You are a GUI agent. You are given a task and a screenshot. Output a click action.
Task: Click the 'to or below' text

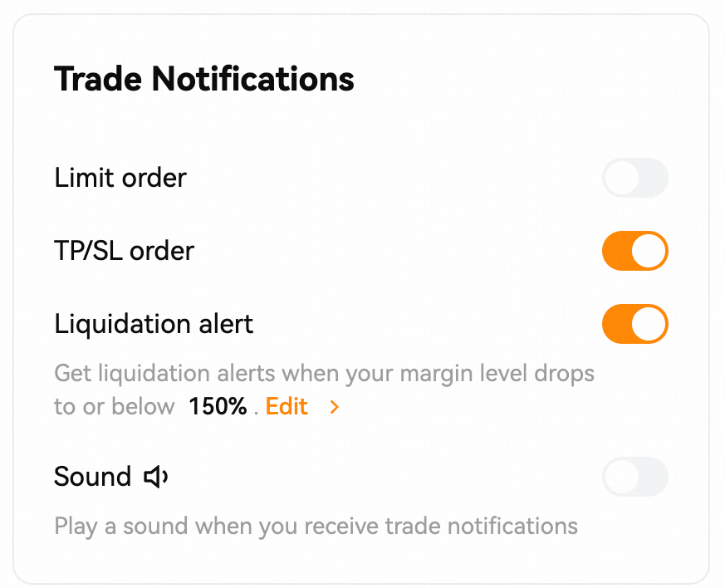click(115, 407)
